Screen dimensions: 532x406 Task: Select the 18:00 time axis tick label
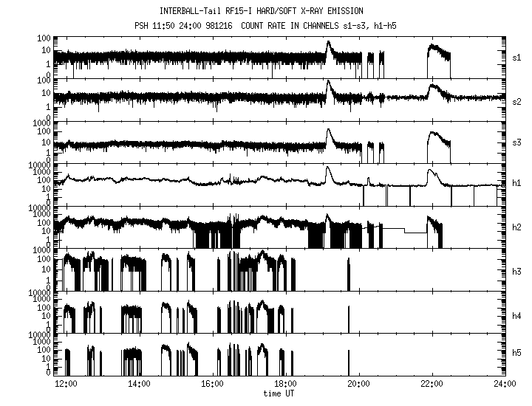click(x=285, y=383)
